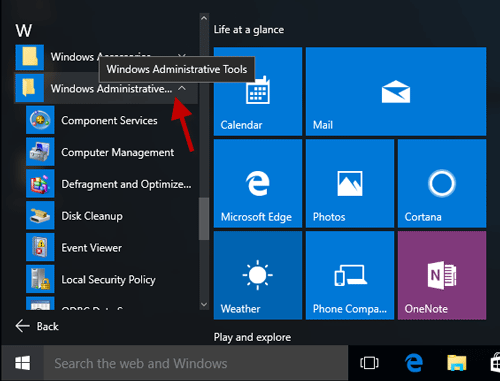
Task: Launch Edge from the taskbar
Action: [x=414, y=363]
